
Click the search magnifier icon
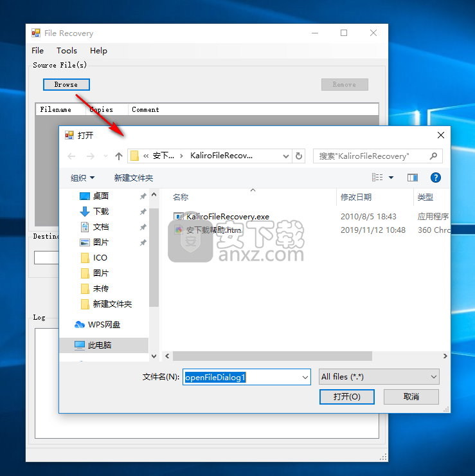point(433,156)
